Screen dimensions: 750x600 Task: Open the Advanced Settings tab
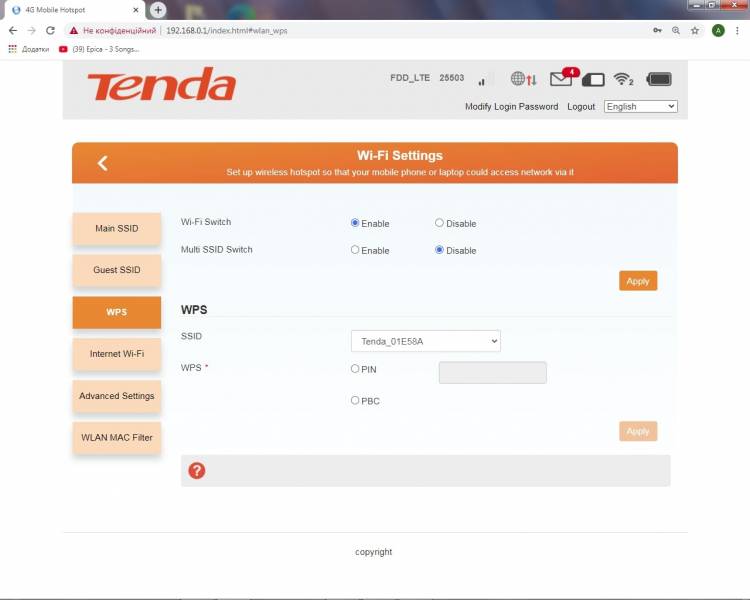[x=116, y=396]
